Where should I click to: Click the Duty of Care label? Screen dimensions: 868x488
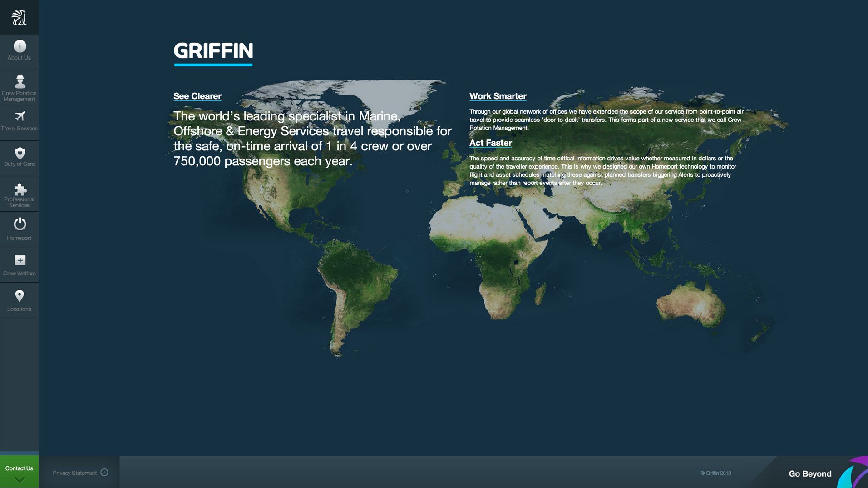[x=19, y=164]
